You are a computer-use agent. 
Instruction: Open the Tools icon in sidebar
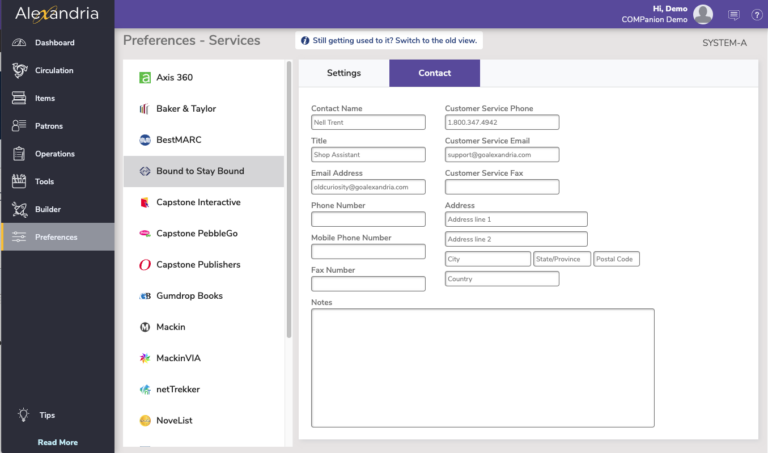19,181
